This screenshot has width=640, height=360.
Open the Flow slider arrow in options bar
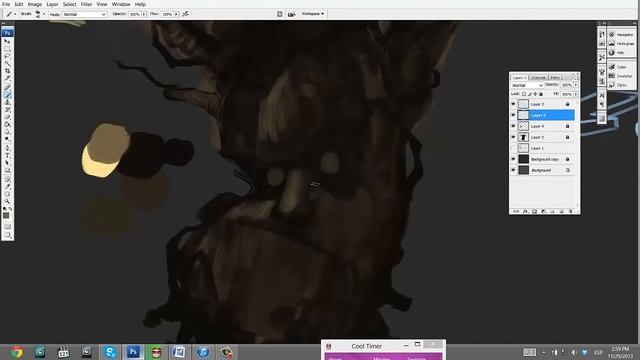pos(176,14)
